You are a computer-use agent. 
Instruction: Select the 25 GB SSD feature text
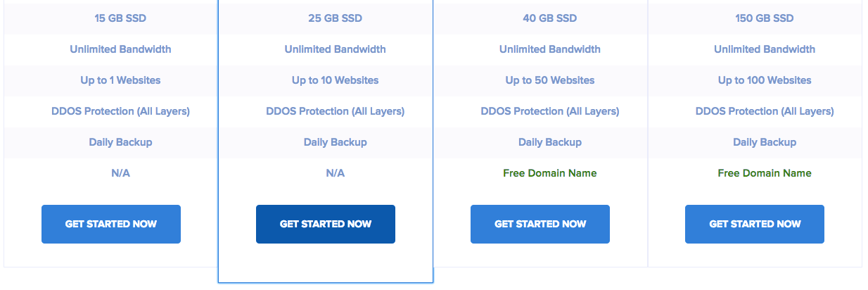coord(336,18)
